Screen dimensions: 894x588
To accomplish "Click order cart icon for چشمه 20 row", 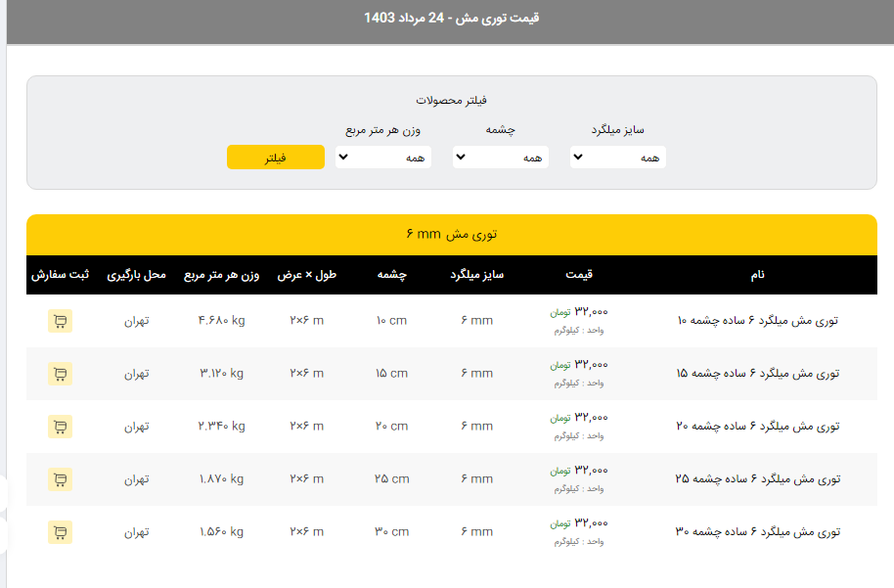I will 60,427.
